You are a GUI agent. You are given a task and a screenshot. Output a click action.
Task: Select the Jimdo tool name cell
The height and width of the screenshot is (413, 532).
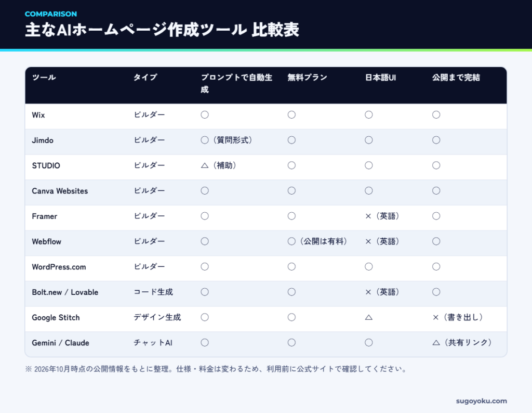click(43, 140)
